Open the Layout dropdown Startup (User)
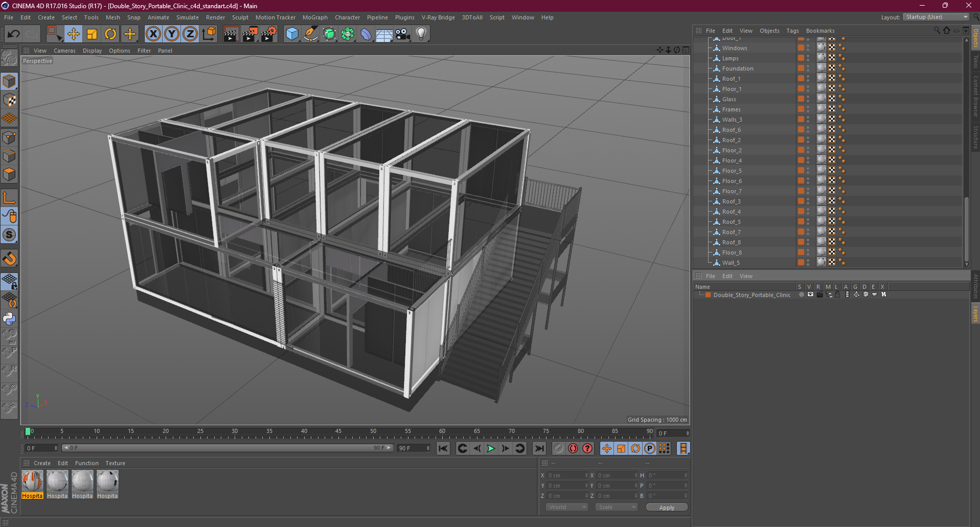 936,17
